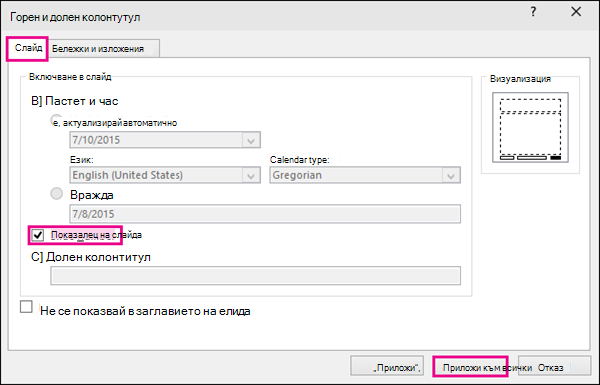Open the Бележки и изложения tab
600x385 pixels.
click(x=103, y=49)
